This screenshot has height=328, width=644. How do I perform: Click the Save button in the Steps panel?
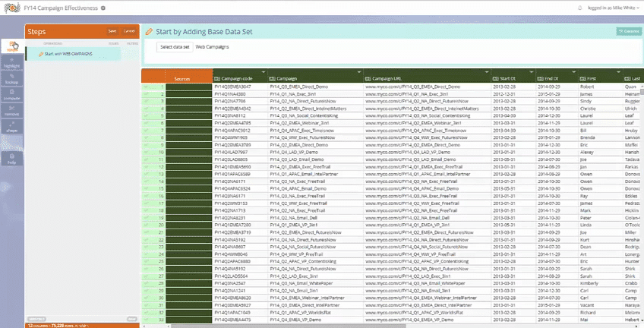tap(112, 31)
